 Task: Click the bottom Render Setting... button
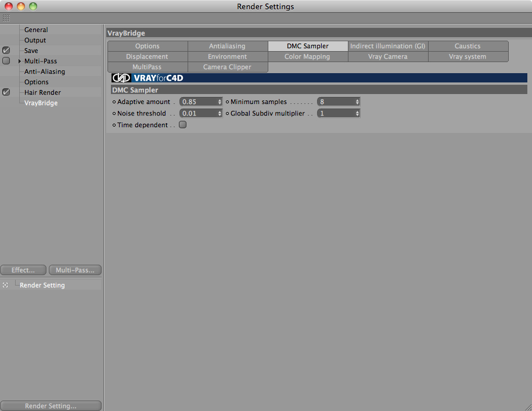tap(51, 406)
